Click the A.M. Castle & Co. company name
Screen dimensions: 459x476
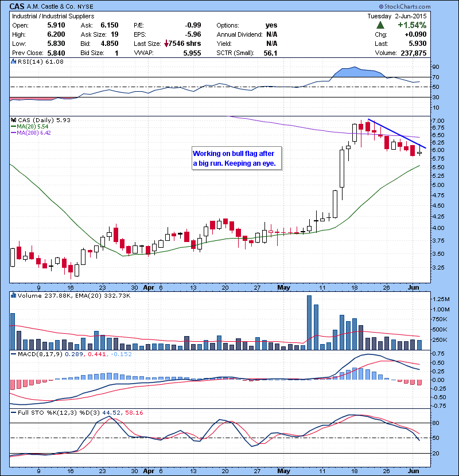coord(50,6)
